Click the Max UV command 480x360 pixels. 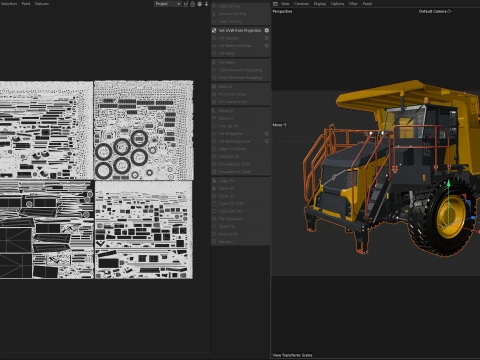tap(240, 86)
